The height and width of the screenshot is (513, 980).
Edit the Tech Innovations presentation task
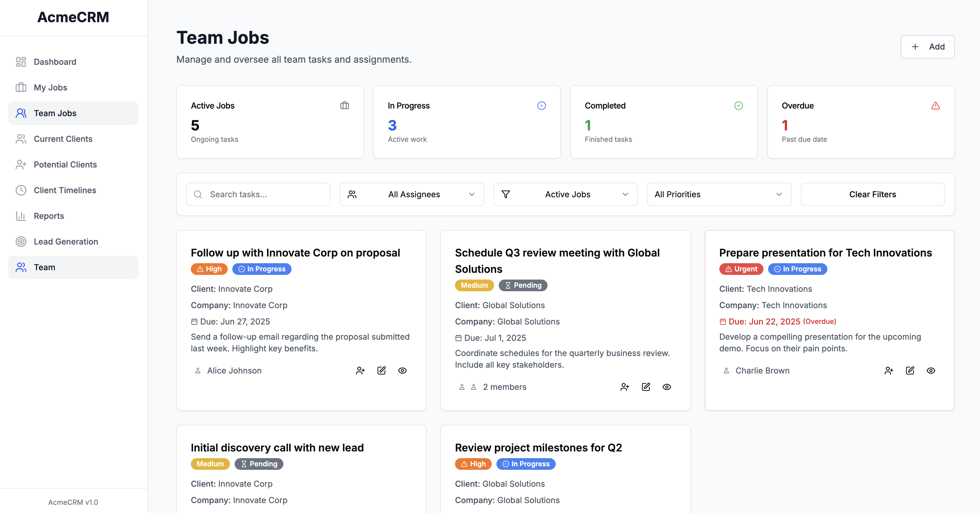910,370
